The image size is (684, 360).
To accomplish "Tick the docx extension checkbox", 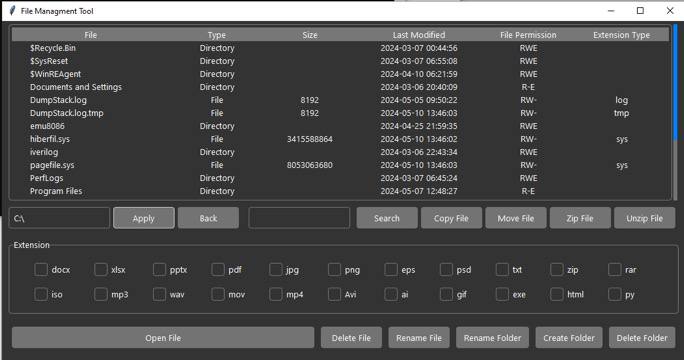I will tap(41, 269).
